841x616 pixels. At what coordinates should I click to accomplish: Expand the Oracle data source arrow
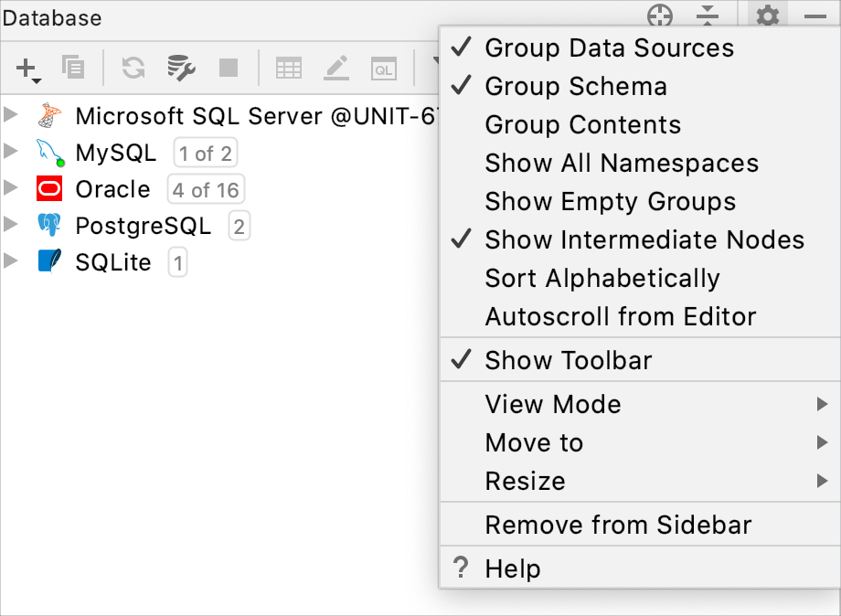tap(11, 188)
